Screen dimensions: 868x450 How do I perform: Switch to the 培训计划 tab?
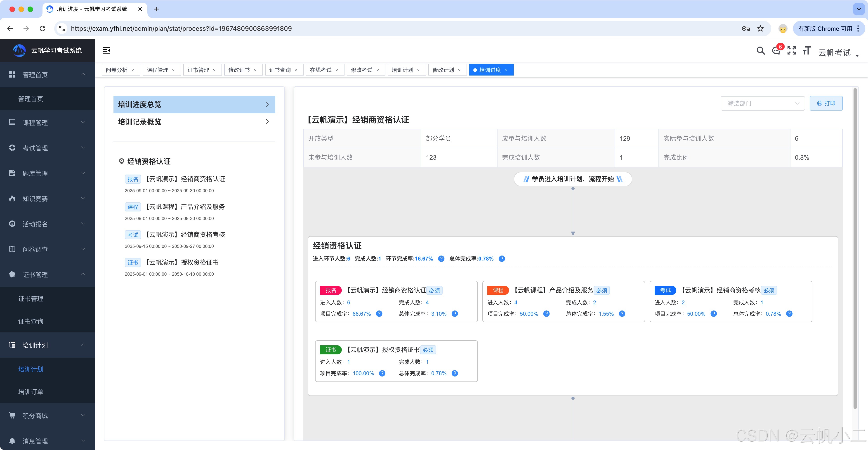(x=402, y=70)
